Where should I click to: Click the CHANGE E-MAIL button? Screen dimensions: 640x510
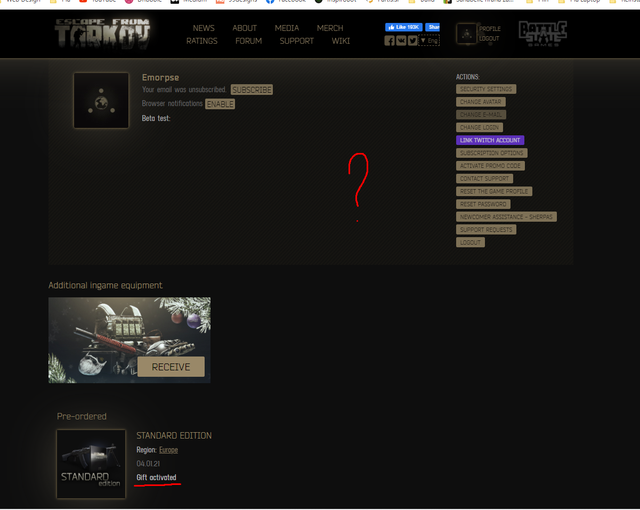coord(481,115)
